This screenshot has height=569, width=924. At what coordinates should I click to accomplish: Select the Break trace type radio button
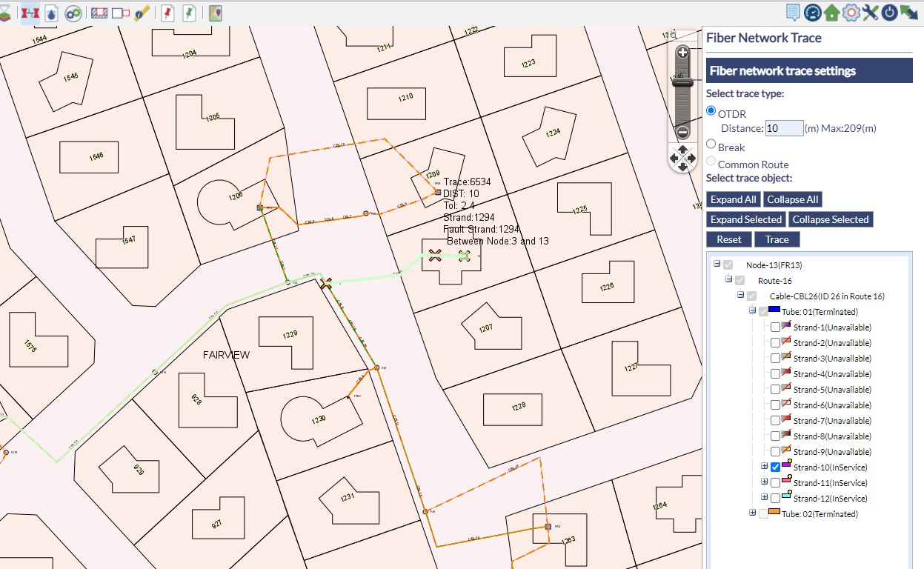pos(711,144)
